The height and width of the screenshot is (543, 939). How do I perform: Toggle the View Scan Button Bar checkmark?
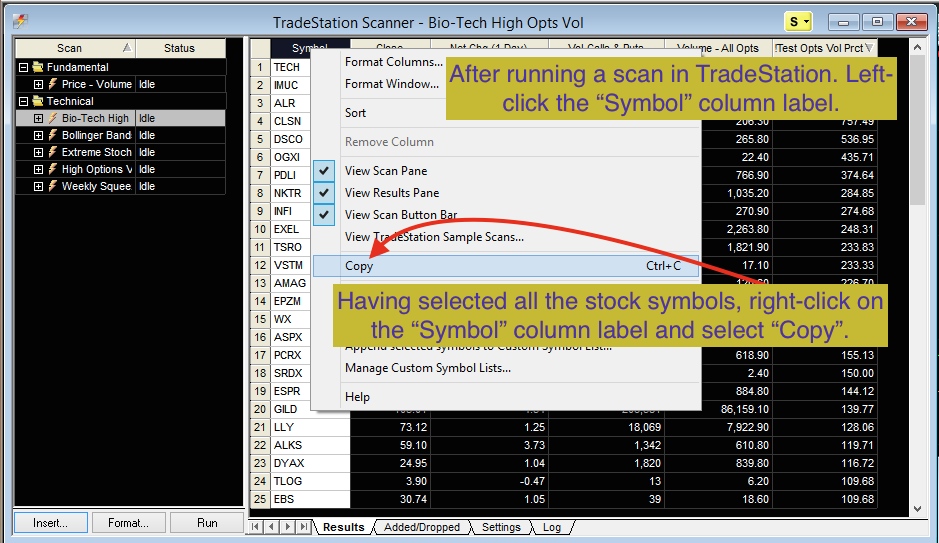tap(324, 214)
